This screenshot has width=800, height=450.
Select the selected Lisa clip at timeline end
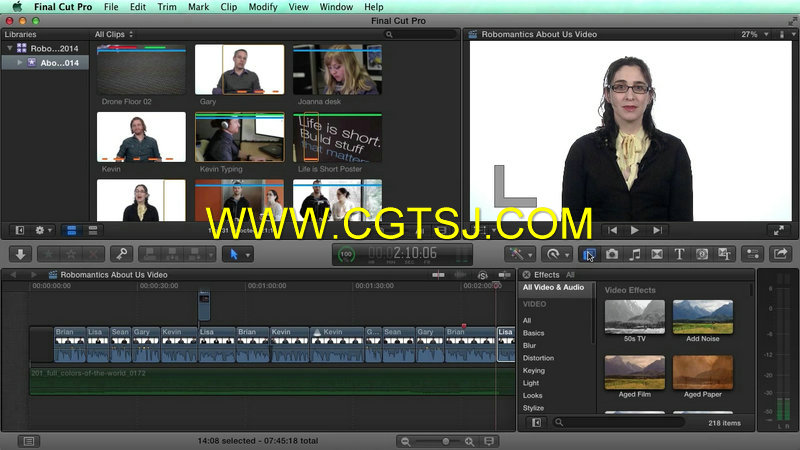[506, 344]
